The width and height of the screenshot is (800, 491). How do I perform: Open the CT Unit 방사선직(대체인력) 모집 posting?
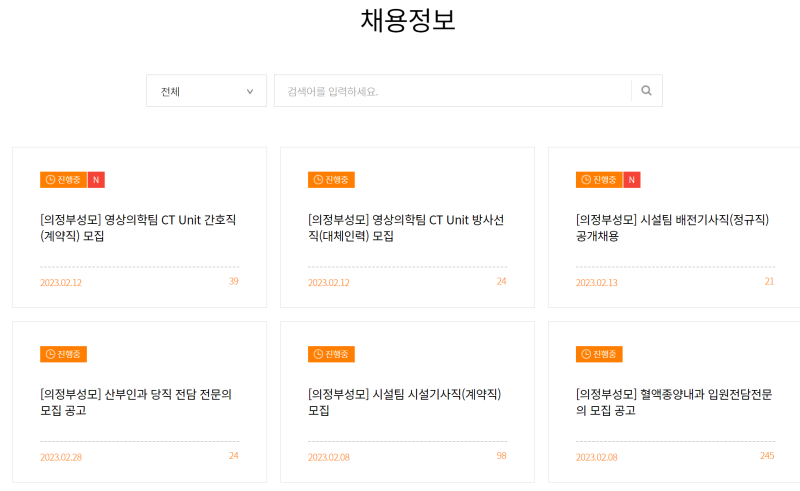[406, 227]
